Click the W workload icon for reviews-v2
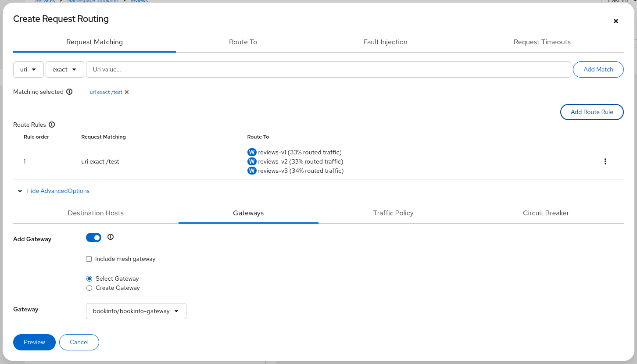This screenshot has height=364, width=637. click(x=252, y=161)
